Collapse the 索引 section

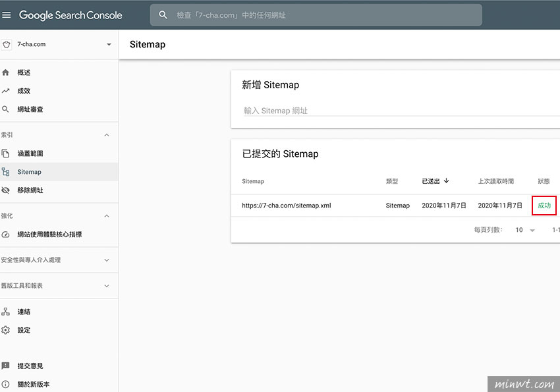[x=107, y=135]
